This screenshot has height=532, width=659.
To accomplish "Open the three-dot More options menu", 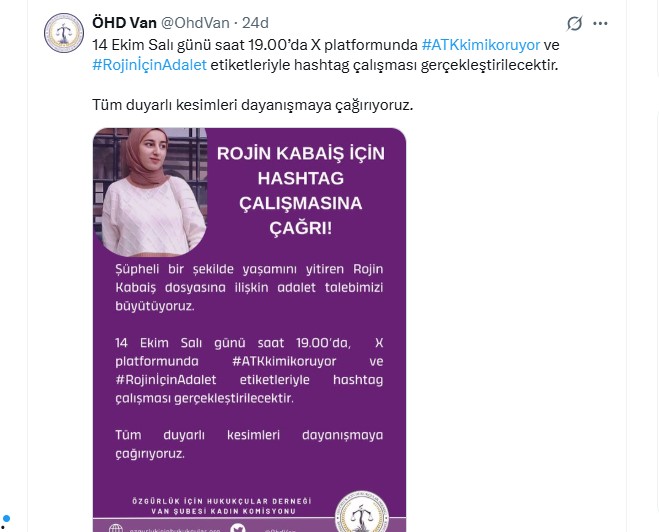I will (x=600, y=24).
